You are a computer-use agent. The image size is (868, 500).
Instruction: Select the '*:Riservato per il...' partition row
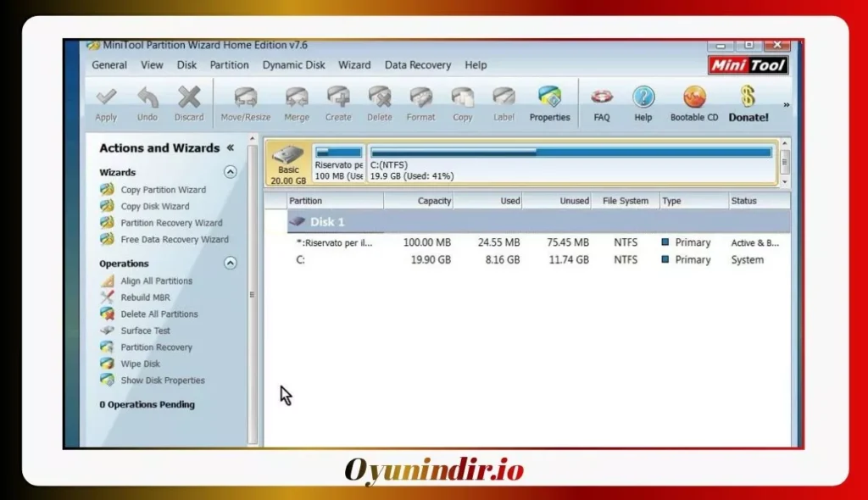click(538, 242)
